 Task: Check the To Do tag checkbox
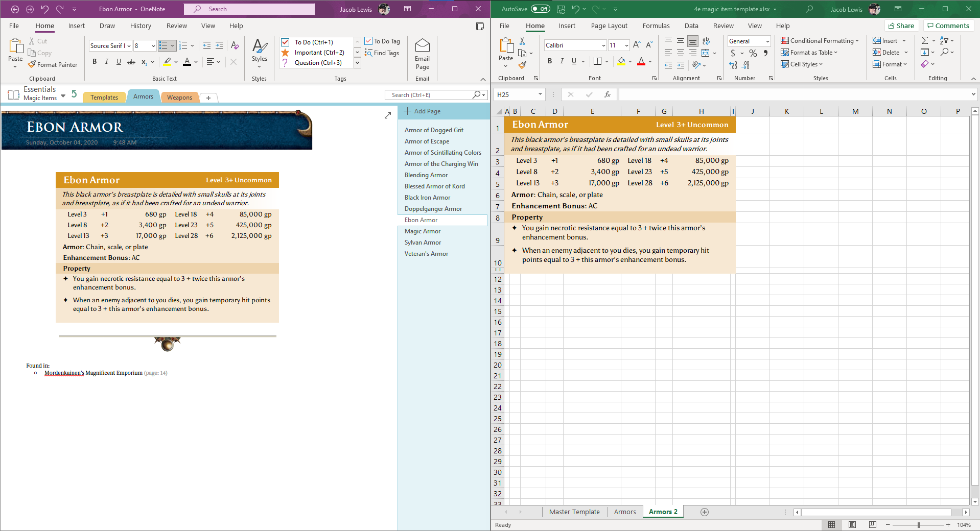286,42
